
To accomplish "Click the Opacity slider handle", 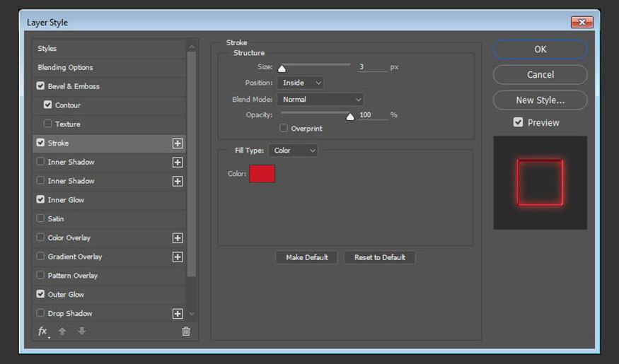I will click(349, 117).
